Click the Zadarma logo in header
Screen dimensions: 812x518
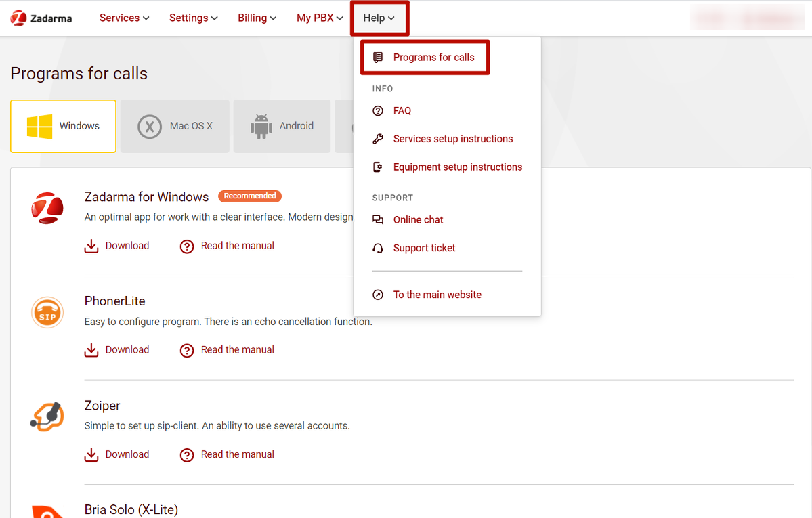(41, 18)
